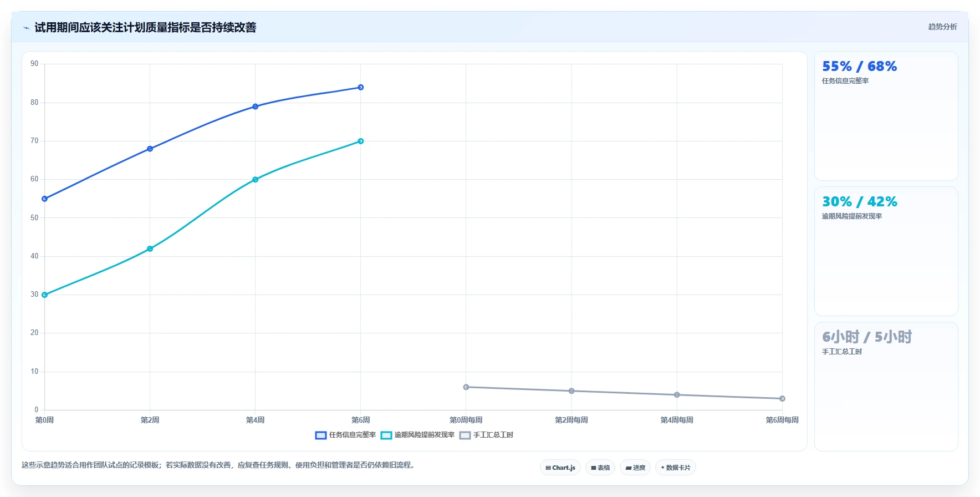Click gray data point at 第4周每周
Screen dimensions: 980x497
(677, 395)
